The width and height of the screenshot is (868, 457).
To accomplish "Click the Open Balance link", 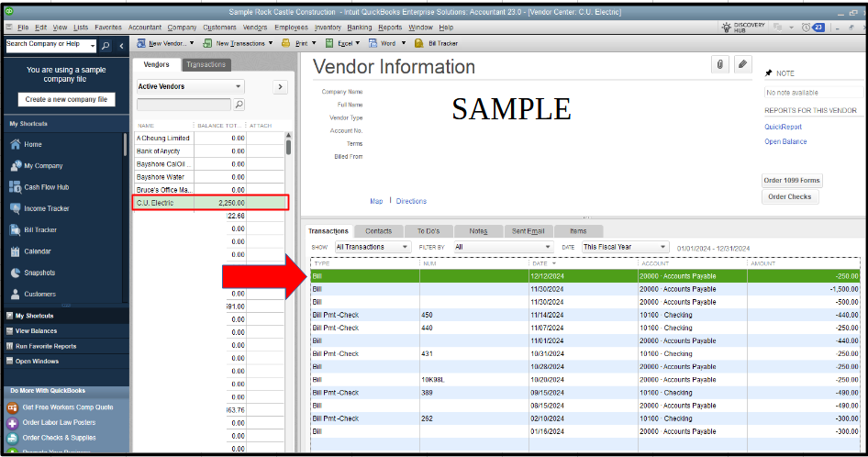I will 785,142.
